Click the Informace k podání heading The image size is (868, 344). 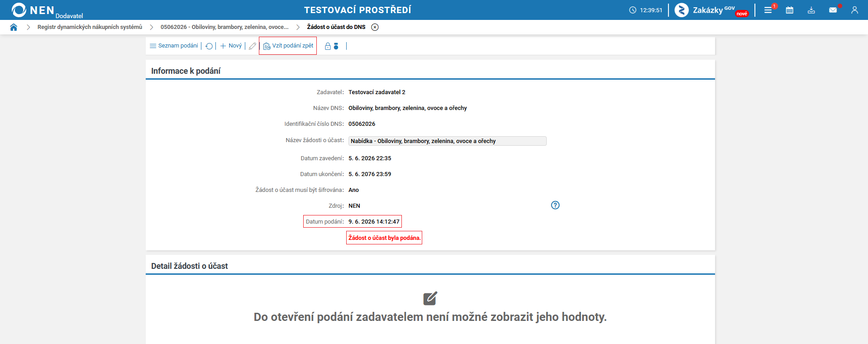tap(186, 71)
